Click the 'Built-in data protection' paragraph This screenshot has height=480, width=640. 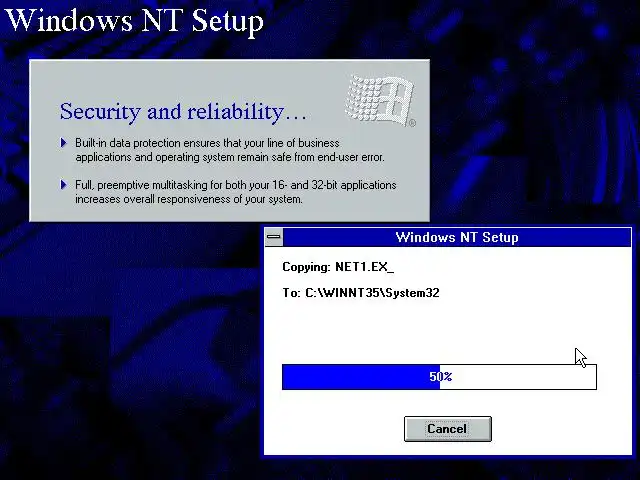click(x=230, y=150)
